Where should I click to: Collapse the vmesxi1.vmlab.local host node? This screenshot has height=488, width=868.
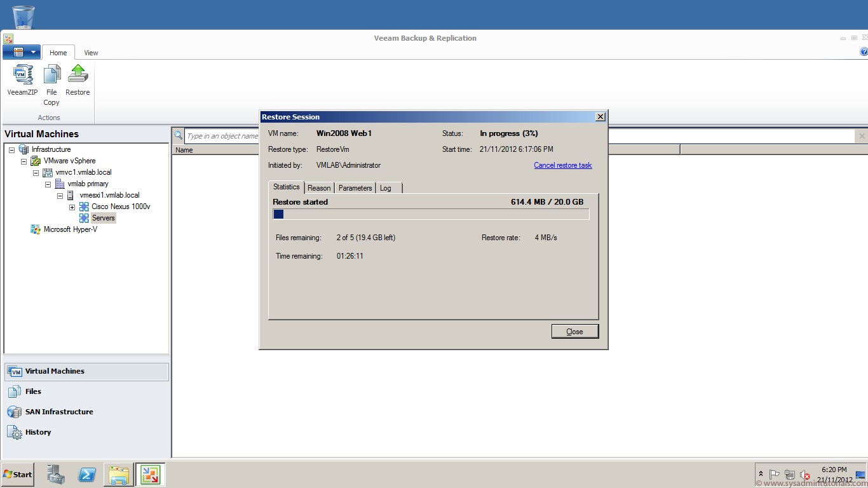pyautogui.click(x=60, y=195)
